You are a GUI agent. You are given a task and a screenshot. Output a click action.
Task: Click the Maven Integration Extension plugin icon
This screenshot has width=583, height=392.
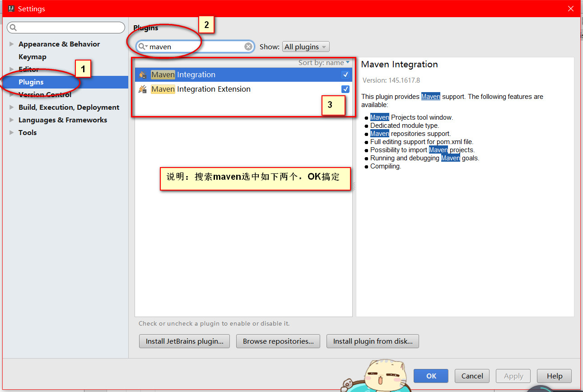[x=143, y=89]
